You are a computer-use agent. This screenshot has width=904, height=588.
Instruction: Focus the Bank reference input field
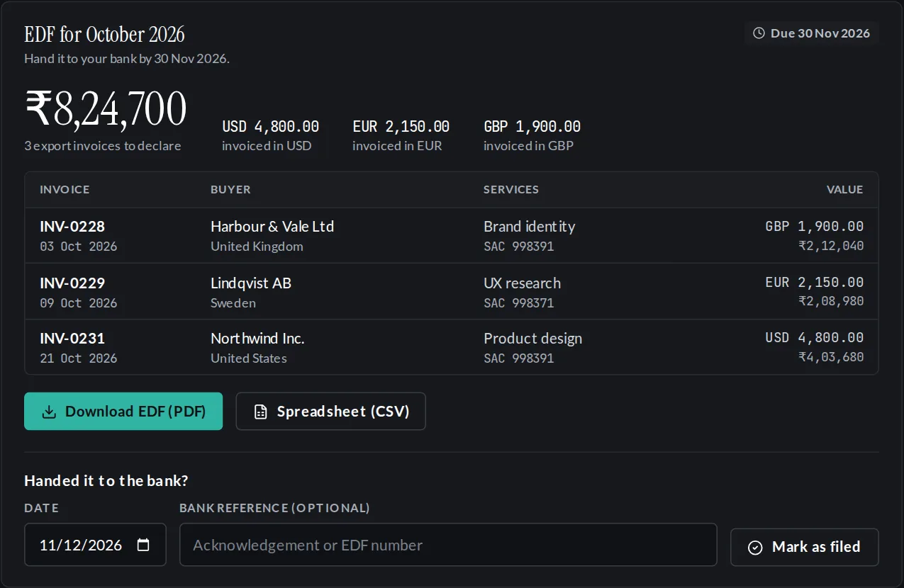coord(448,545)
